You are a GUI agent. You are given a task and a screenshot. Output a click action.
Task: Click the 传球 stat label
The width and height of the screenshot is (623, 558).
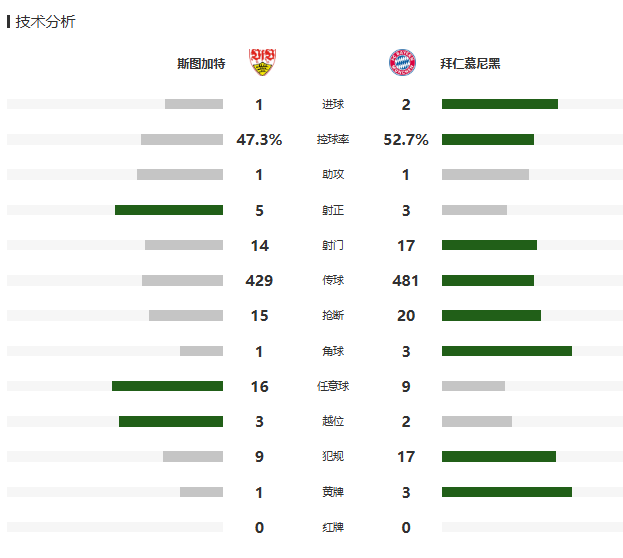pyautogui.click(x=333, y=281)
